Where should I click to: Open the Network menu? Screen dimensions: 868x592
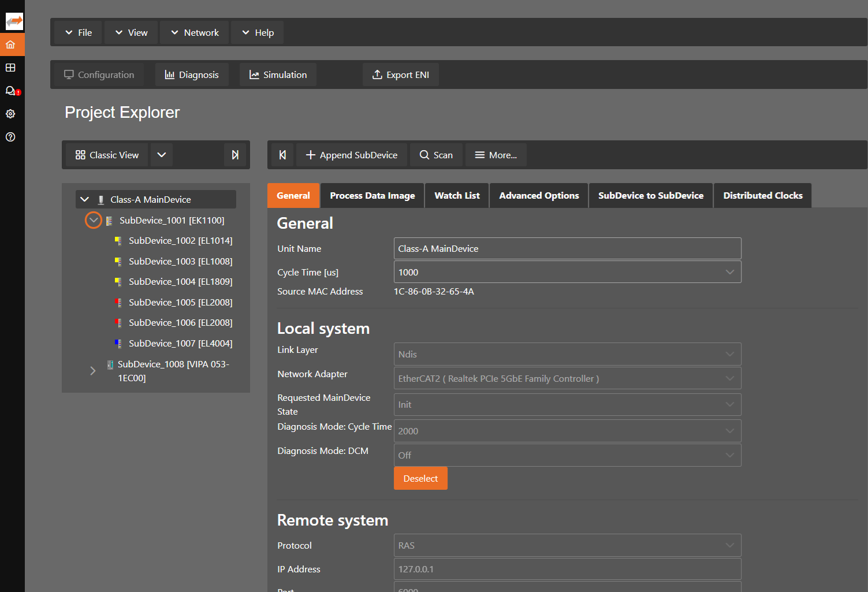(195, 32)
